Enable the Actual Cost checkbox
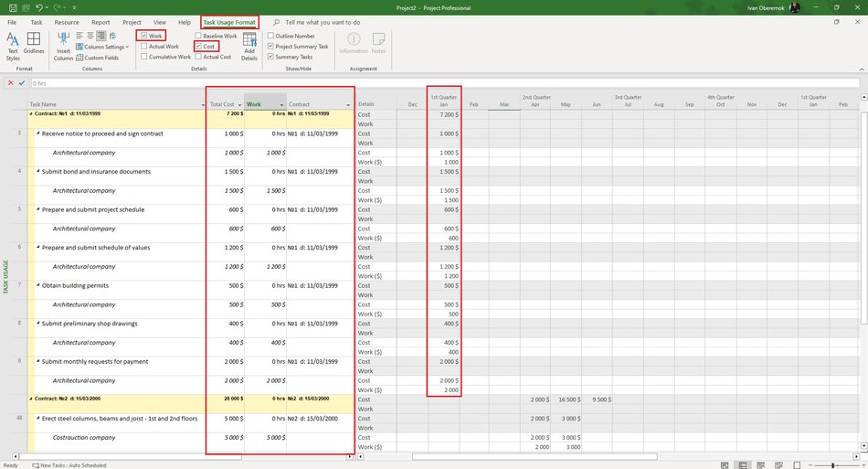Image resolution: width=868 pixels, height=469 pixels. coord(198,57)
